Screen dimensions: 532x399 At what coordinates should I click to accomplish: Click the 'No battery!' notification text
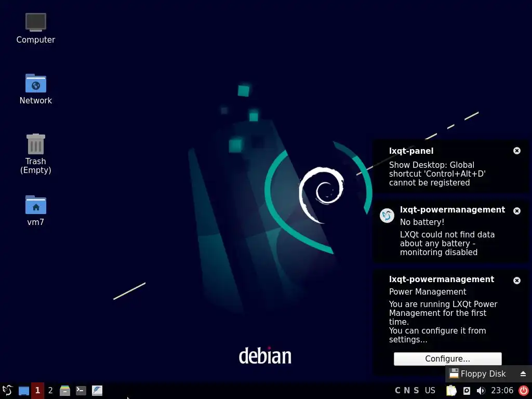click(x=422, y=222)
